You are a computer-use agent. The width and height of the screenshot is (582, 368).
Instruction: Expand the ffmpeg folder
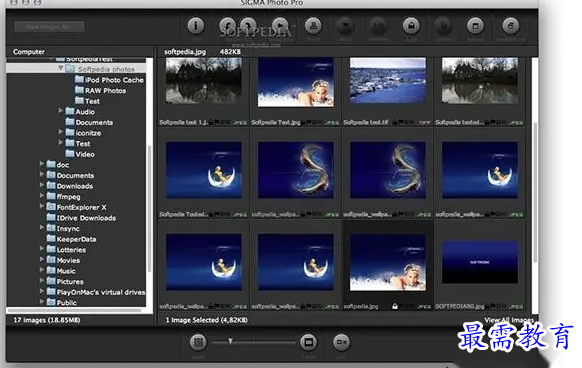(x=42, y=196)
